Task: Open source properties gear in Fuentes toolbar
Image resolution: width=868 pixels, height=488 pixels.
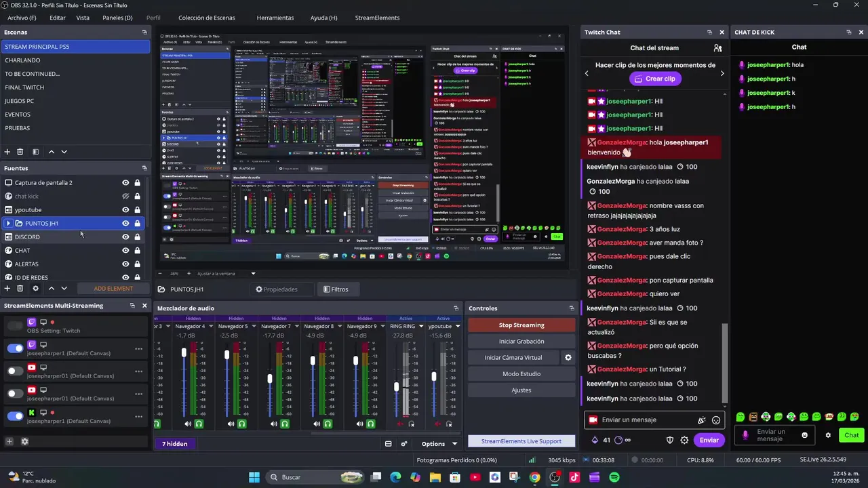Action: (x=35, y=288)
